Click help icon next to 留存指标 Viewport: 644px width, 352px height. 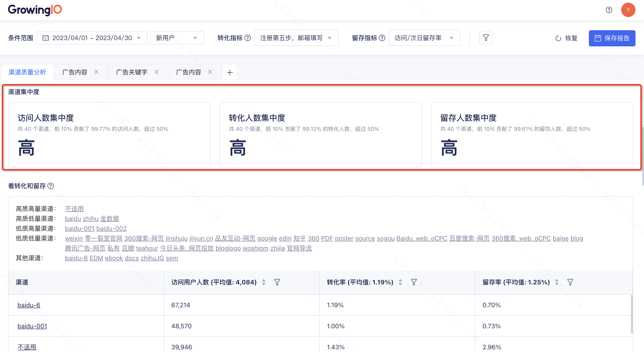[382, 38]
